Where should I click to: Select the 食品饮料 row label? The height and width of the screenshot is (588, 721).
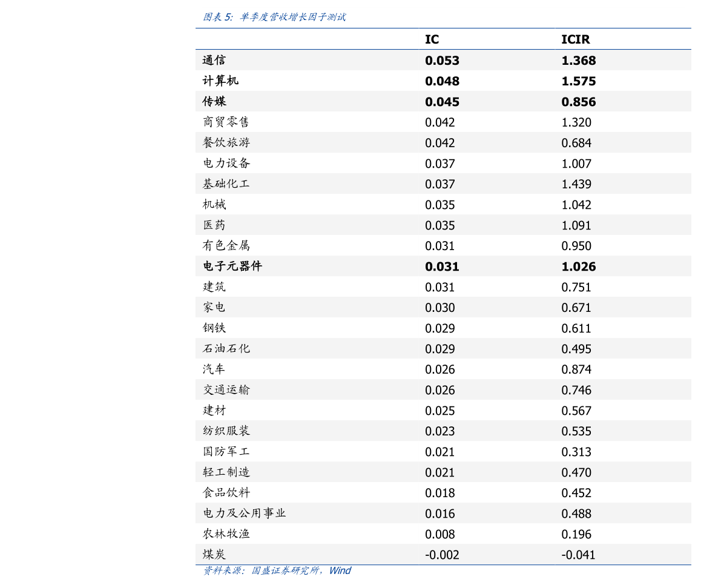(x=226, y=492)
